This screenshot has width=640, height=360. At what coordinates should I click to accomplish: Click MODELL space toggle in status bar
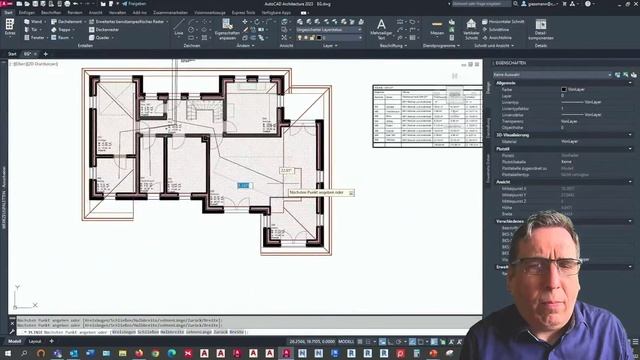click(x=346, y=342)
